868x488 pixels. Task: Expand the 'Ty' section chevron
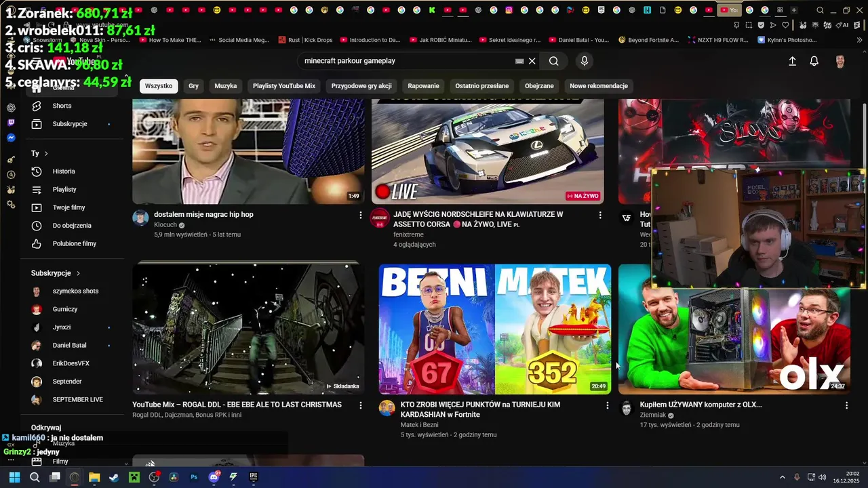(x=46, y=154)
